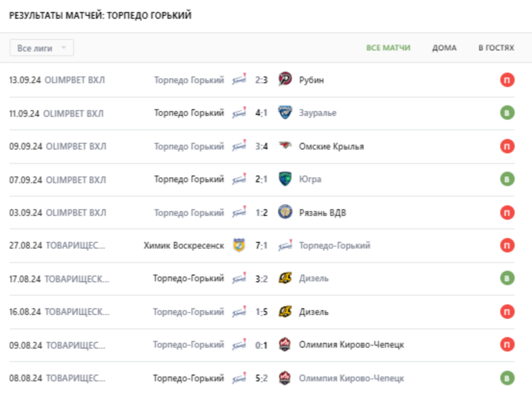The image size is (532, 402).
Task: Click the Югра team logo
Action: point(285,179)
